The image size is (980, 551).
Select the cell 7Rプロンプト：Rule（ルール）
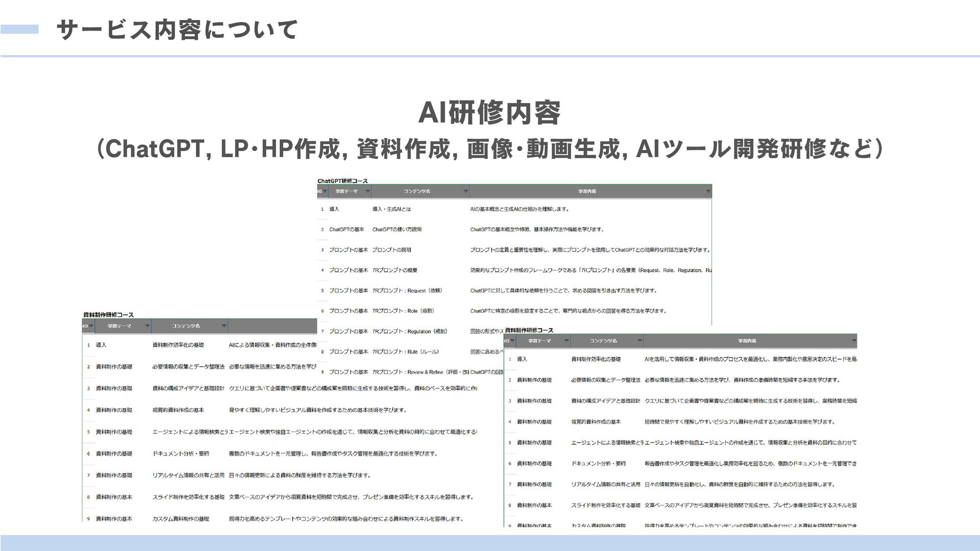pyautogui.click(x=406, y=352)
